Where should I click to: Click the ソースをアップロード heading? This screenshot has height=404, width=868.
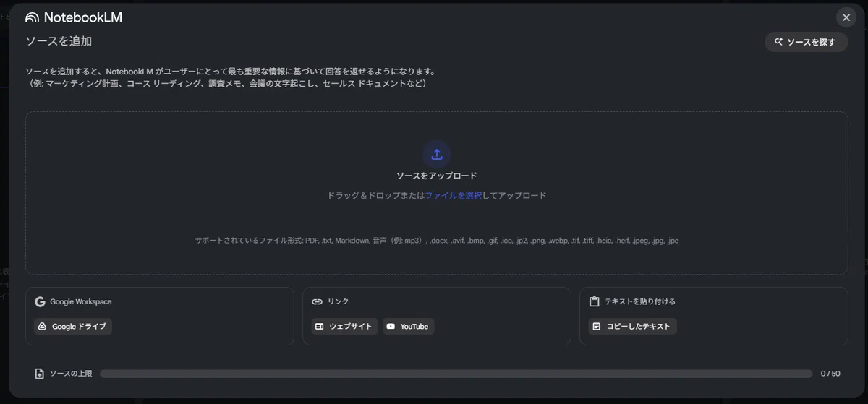436,176
